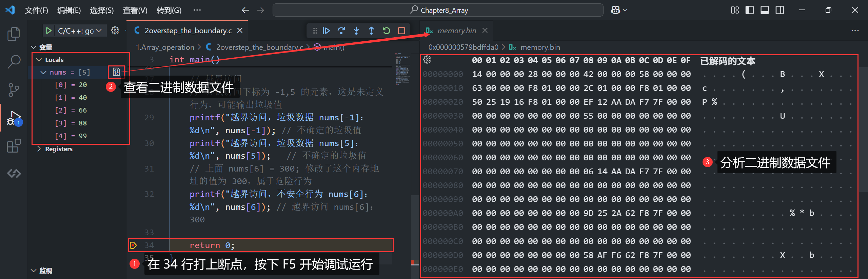The image size is (868, 279).
Task: Open the 编辑(E) menu
Action: coord(69,10)
